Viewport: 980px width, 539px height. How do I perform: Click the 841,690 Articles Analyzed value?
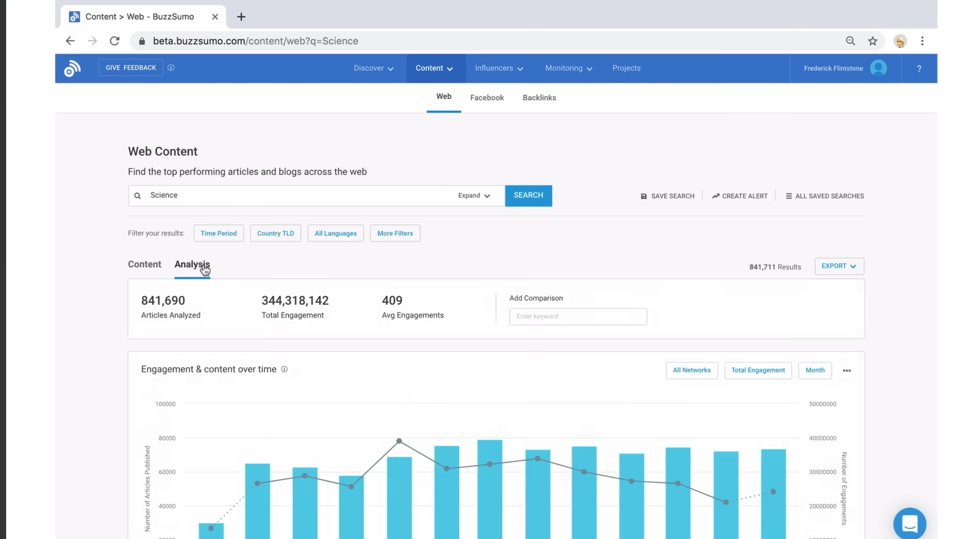(163, 301)
